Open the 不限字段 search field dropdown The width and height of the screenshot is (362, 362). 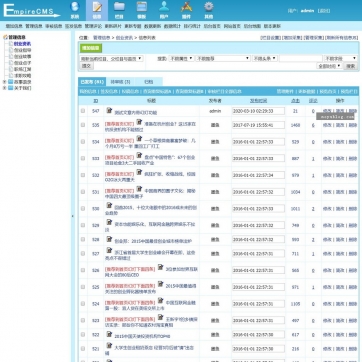tap(340, 58)
